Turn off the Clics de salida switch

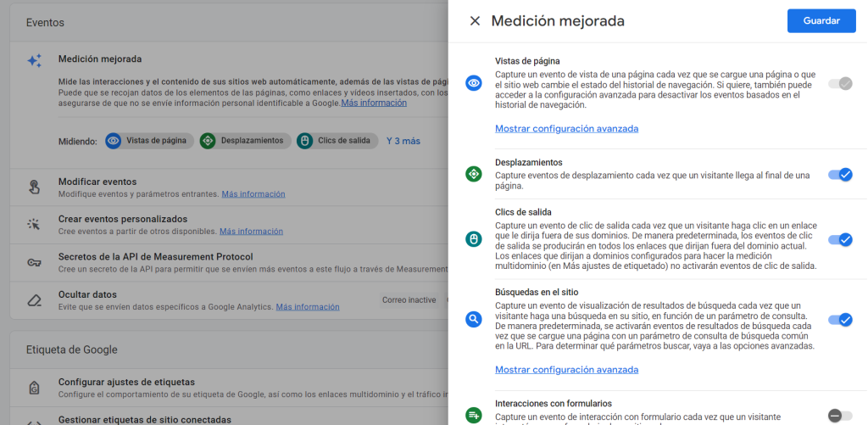tap(840, 240)
